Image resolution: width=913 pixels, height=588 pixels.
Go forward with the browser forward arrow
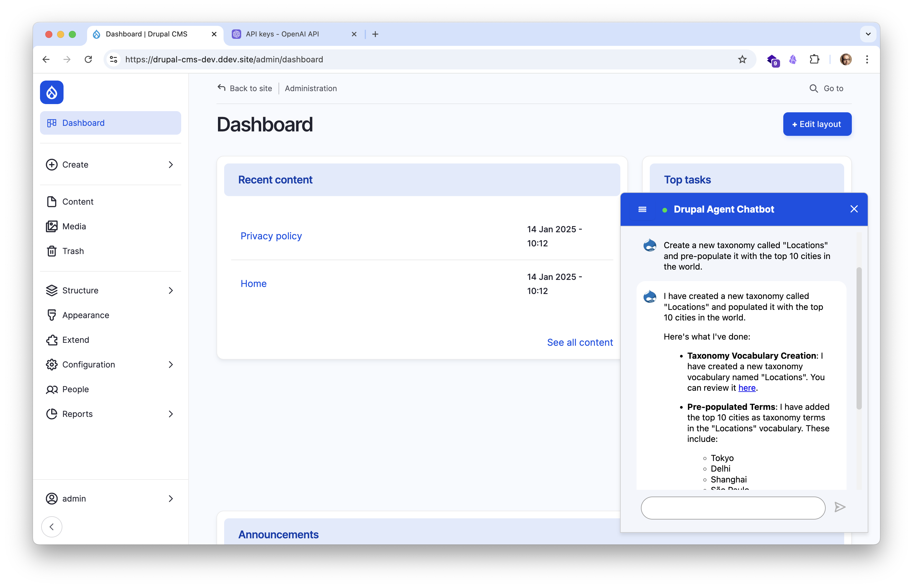coord(67,59)
